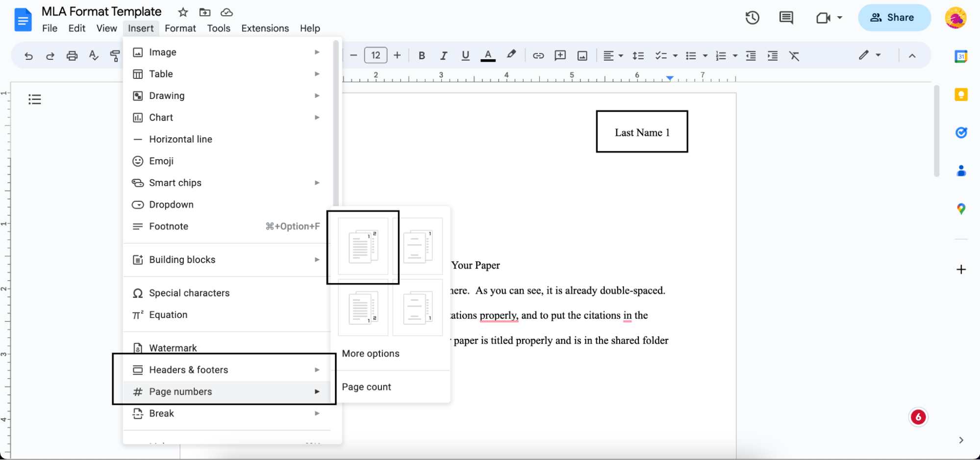Apply underline to text
The height and width of the screenshot is (460, 980).
[465, 55]
